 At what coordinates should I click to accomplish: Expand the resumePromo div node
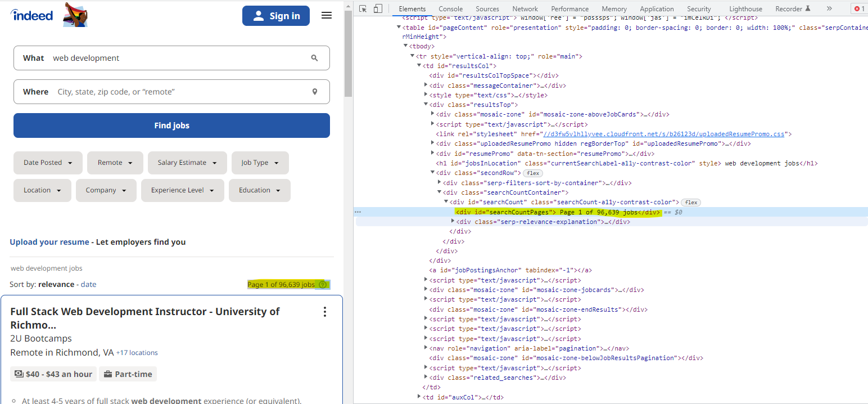tap(432, 154)
